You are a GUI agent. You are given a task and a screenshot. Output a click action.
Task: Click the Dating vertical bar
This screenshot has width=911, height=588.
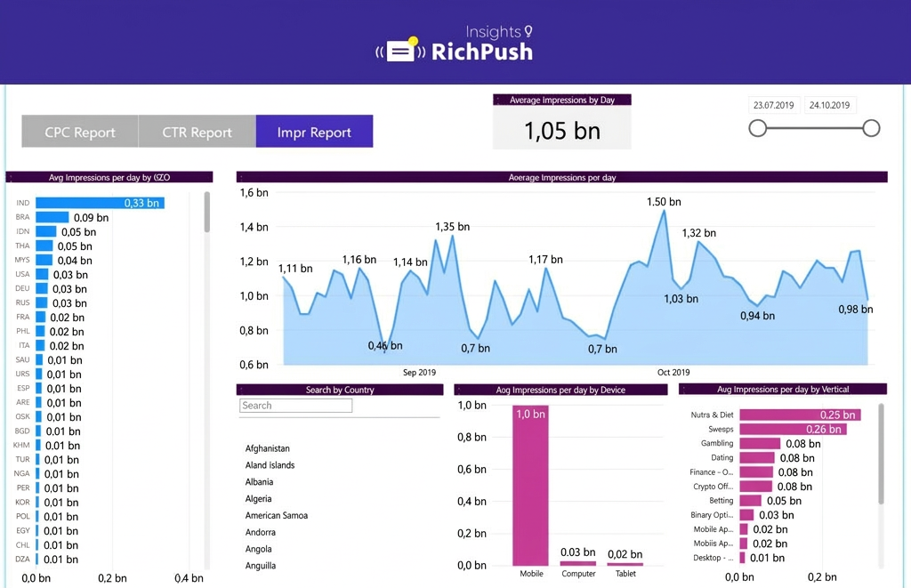[x=757, y=458]
